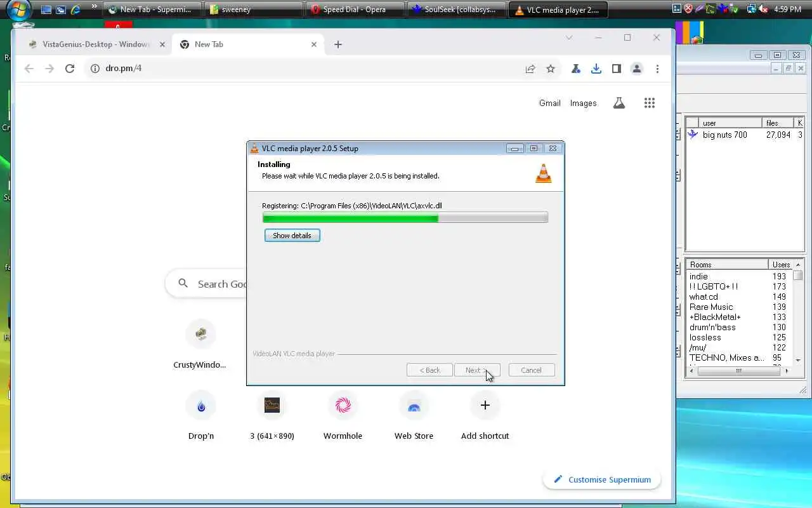Click the Show Desktop quick launch icon
Viewport: 812px width, 508px height.
click(x=46, y=10)
